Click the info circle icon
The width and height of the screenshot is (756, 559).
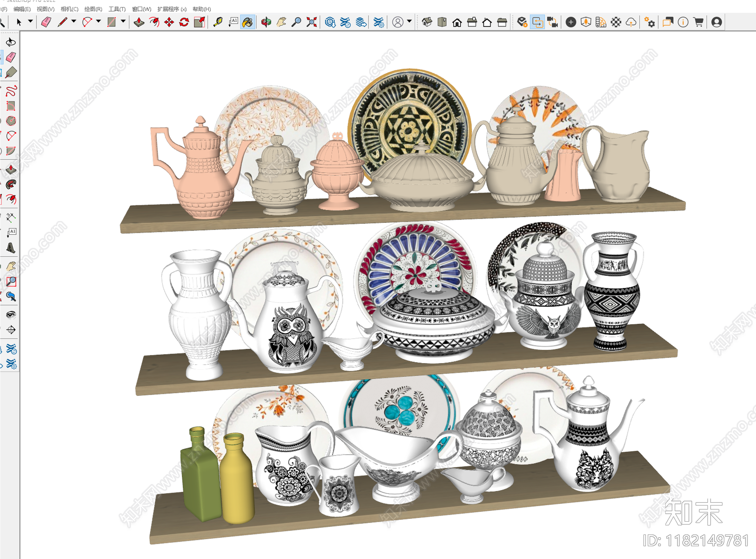pos(683,22)
